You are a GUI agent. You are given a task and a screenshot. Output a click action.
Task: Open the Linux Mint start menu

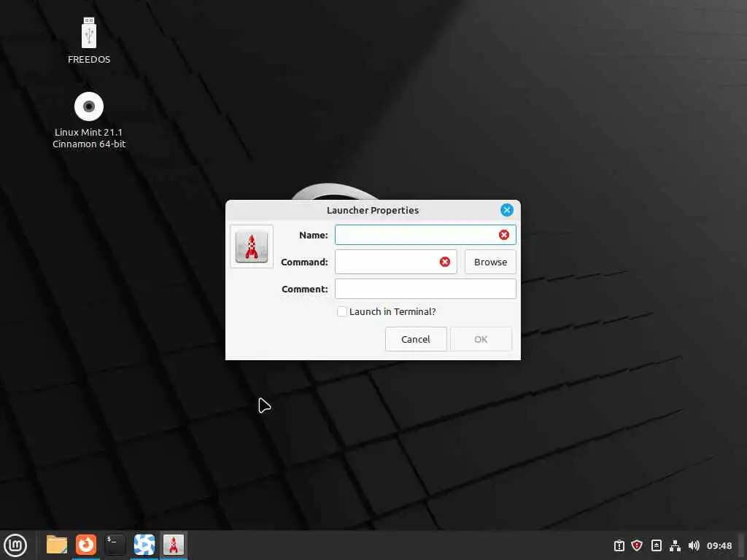[15, 545]
